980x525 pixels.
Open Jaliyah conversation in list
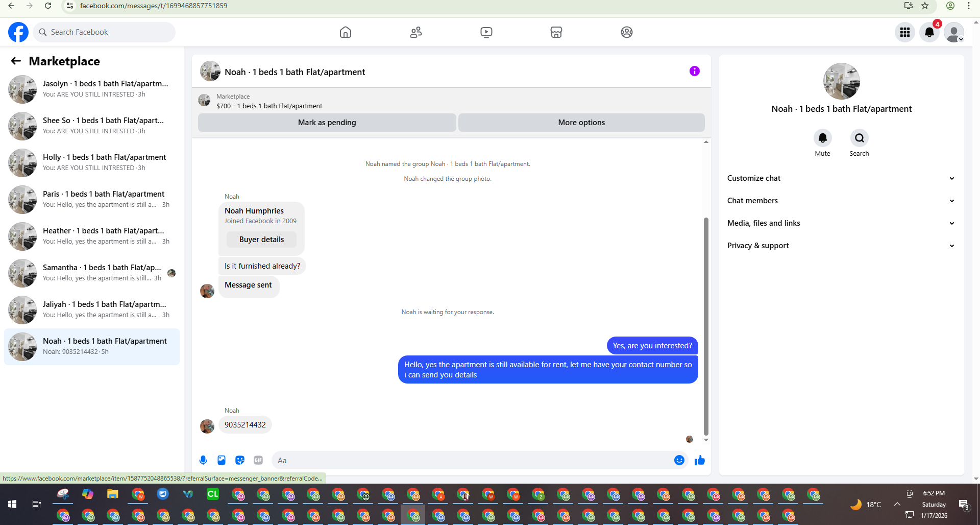92,309
